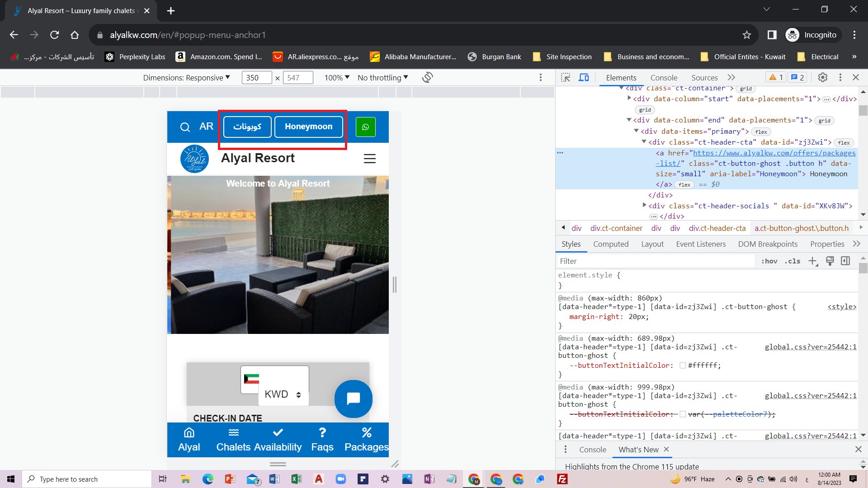The height and width of the screenshot is (488, 868).
Task: Add a new style rule with plus icon
Action: coord(813,261)
